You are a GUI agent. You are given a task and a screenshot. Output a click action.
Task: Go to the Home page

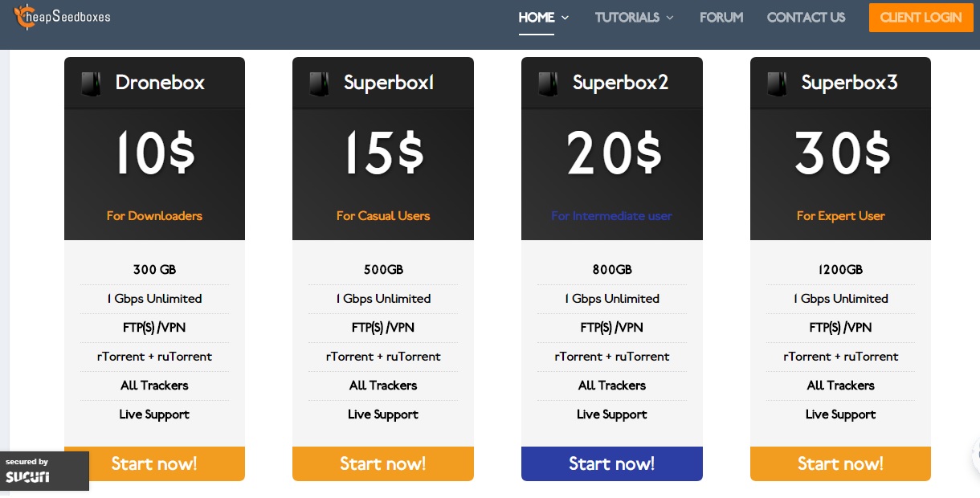pos(537,17)
